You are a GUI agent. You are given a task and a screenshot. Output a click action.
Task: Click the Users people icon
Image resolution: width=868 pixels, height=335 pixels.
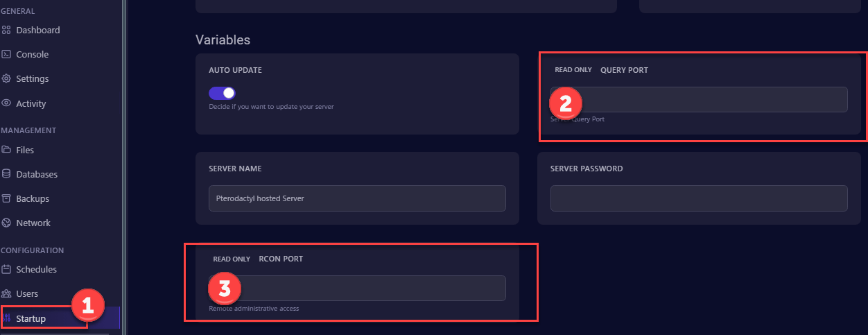(x=6, y=293)
